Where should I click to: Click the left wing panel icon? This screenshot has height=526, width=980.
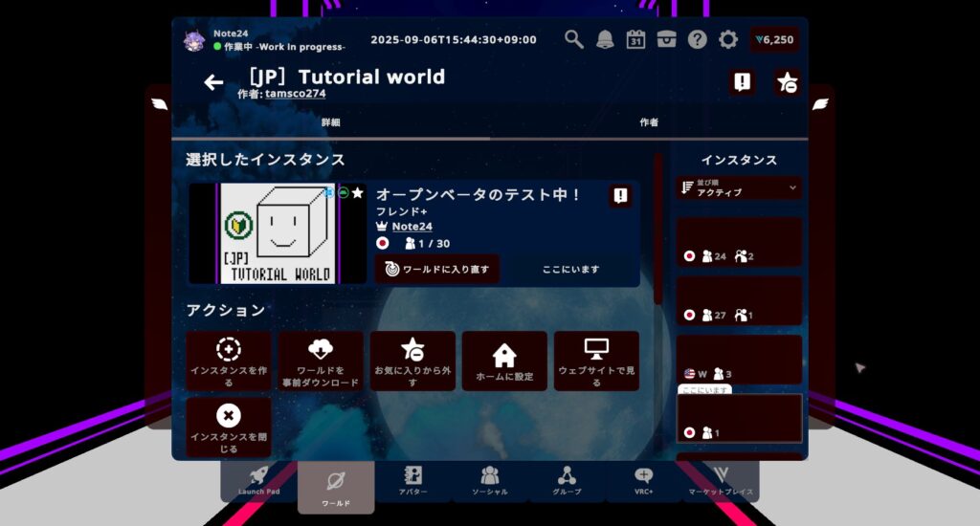coord(160,104)
